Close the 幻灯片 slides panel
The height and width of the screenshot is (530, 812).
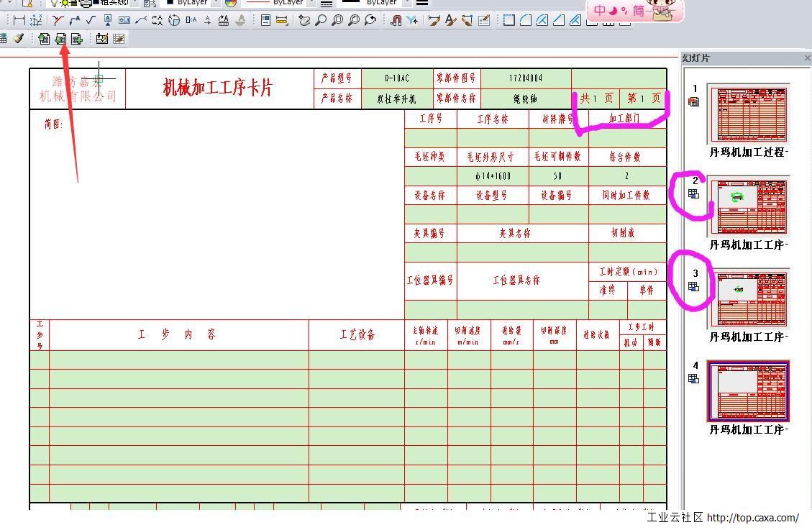pyautogui.click(x=808, y=58)
